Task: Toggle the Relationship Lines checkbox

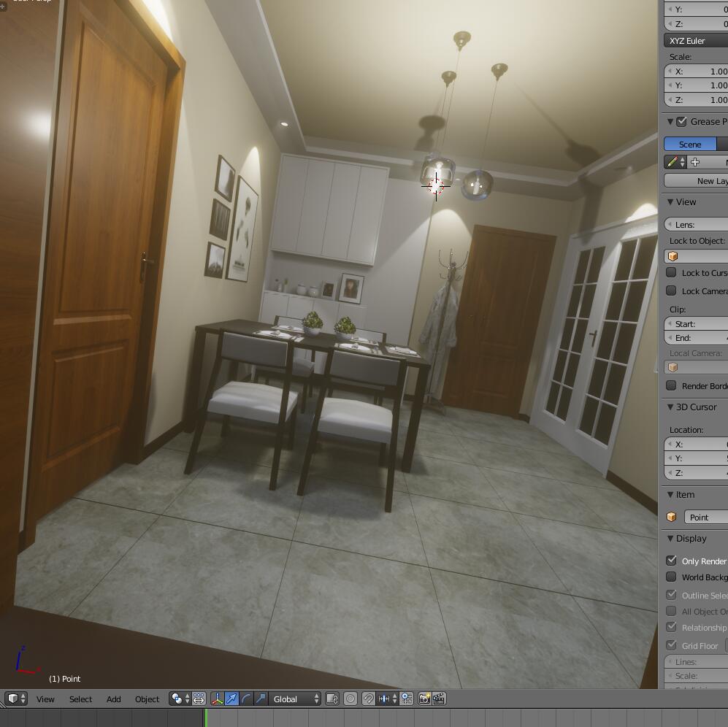Action: [671, 627]
